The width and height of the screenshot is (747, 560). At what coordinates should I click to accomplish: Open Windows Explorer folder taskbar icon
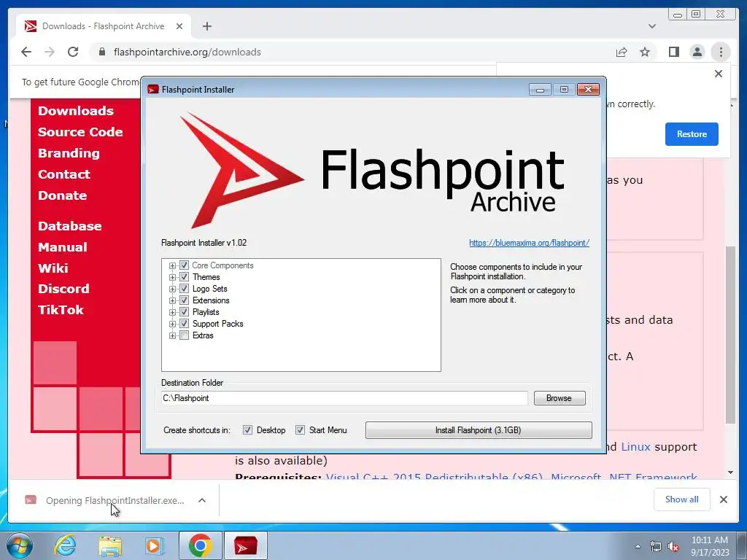(x=110, y=545)
